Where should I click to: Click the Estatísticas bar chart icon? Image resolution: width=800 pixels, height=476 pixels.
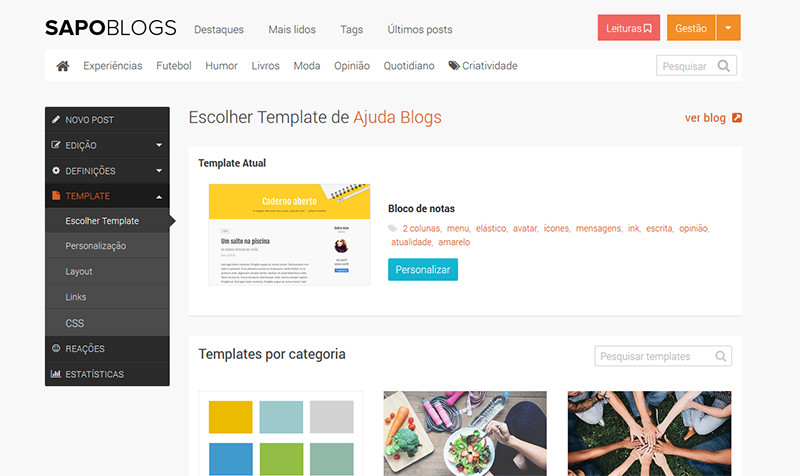coord(56,374)
